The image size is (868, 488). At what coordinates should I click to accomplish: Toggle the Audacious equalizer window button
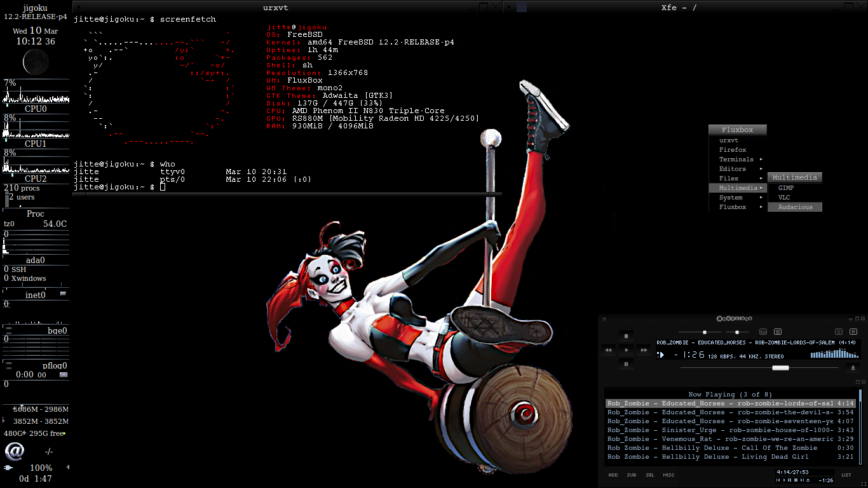[x=763, y=332]
